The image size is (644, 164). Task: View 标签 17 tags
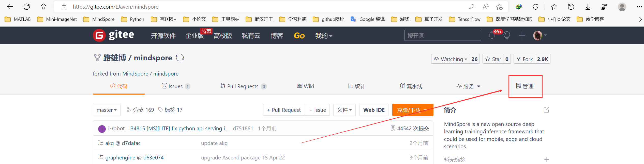(170, 110)
